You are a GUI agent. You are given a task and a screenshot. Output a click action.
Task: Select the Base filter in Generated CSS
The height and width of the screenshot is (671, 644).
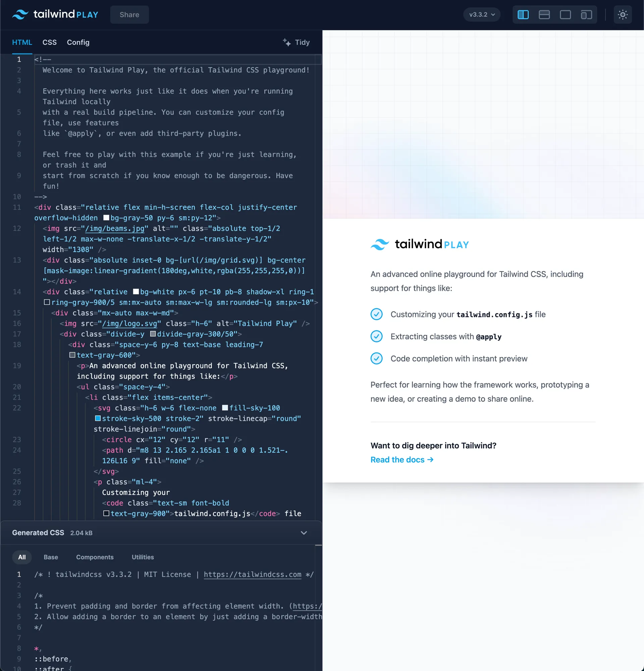tap(51, 557)
